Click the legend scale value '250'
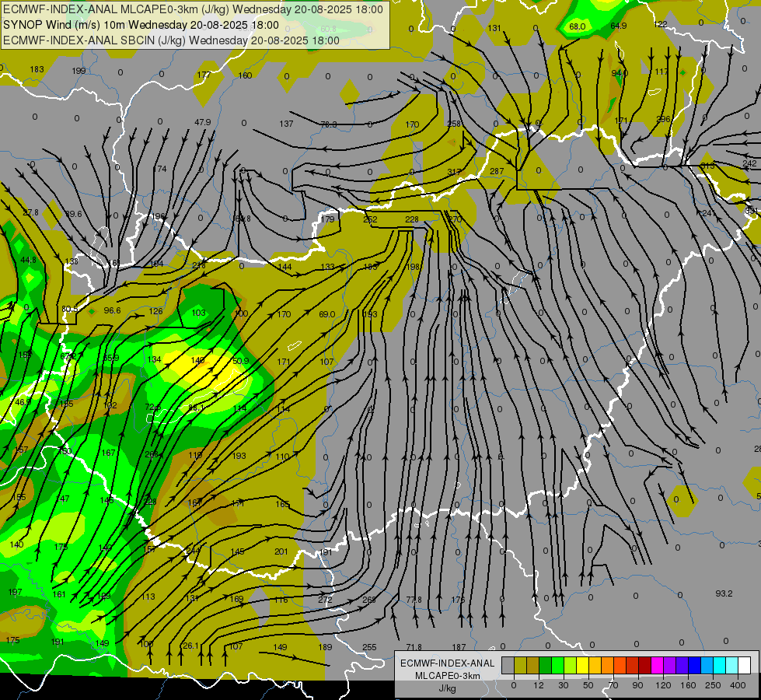 (713, 685)
